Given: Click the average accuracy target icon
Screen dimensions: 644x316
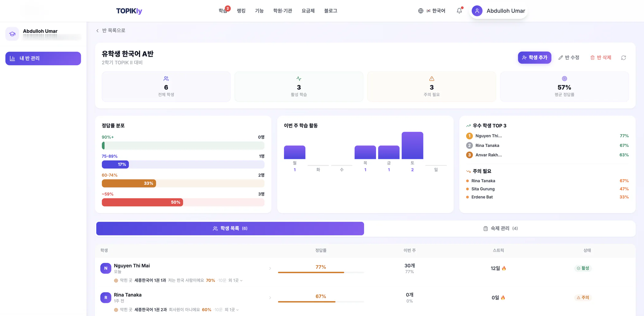Looking at the screenshot, I should tap(564, 79).
